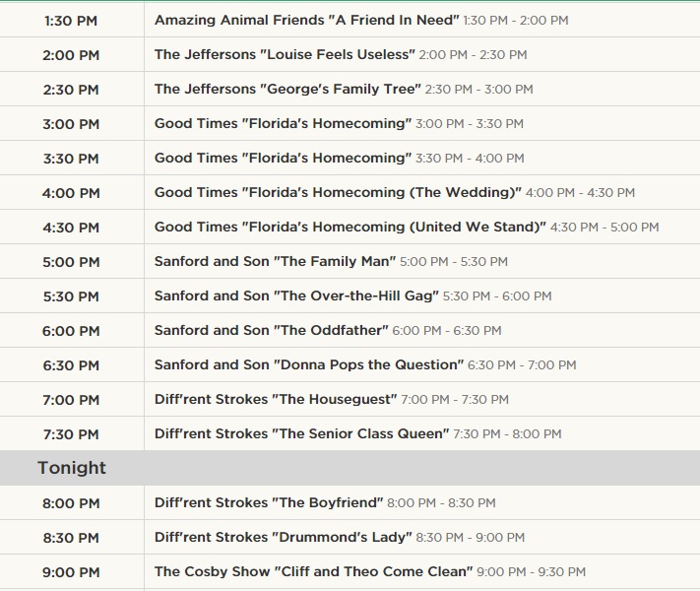Open Diff'rent Strokes "The Houseguest" episode

coord(275,399)
